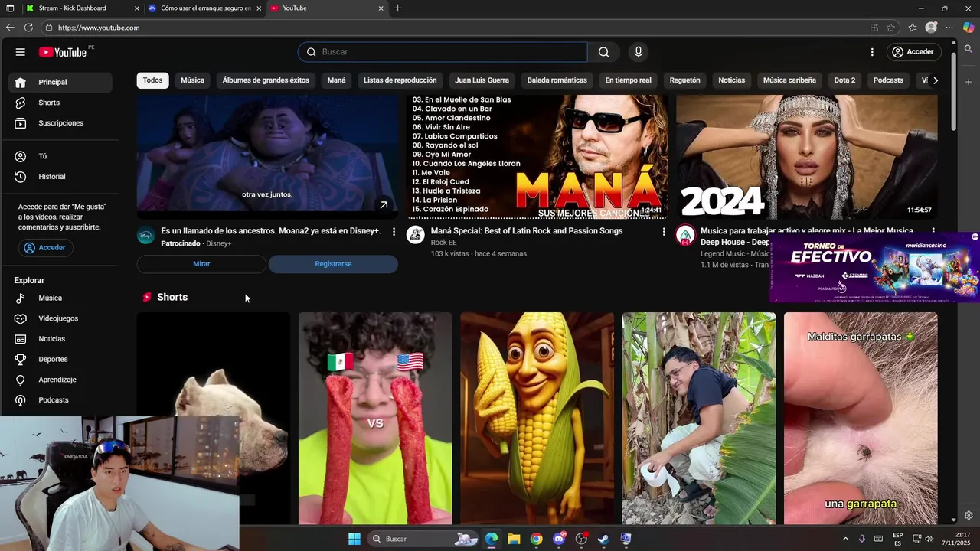
Task: Click Registrarse button on Disney+ ad
Action: point(333,264)
